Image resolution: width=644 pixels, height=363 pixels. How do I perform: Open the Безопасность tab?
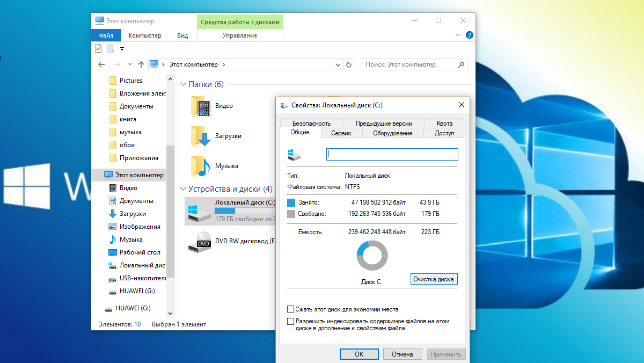[311, 124]
